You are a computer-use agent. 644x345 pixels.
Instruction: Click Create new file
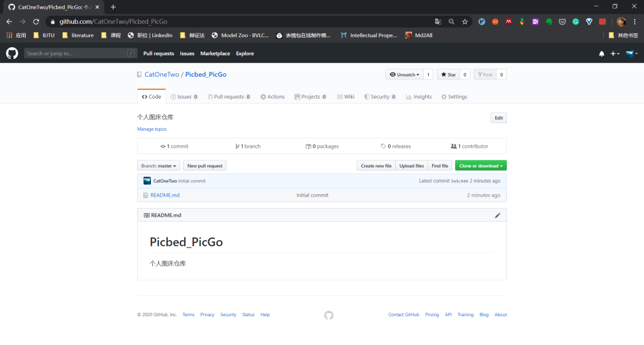pyautogui.click(x=376, y=166)
